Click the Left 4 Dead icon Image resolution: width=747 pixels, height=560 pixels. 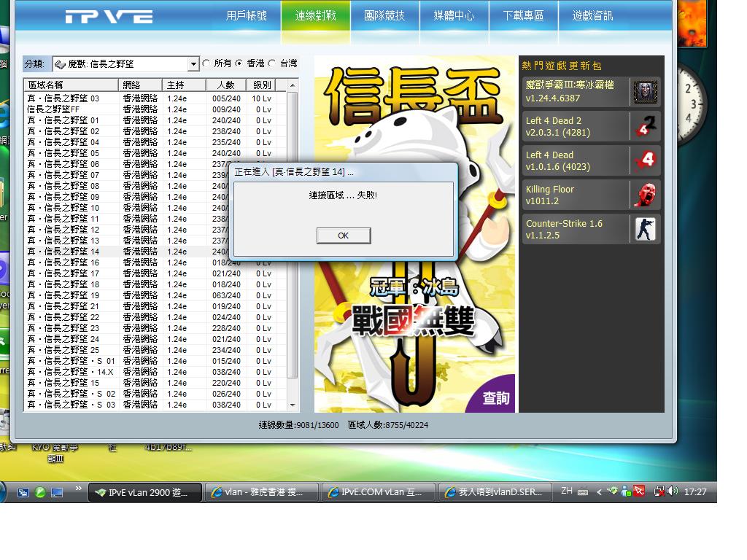[644, 160]
